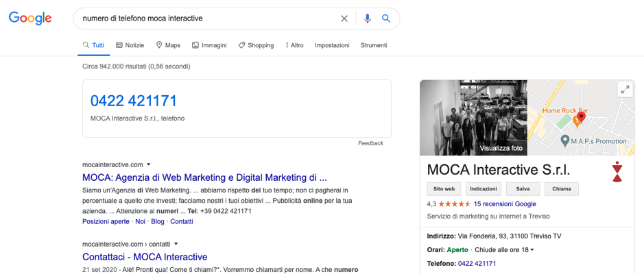Open the Contatti sitelink

click(x=182, y=221)
